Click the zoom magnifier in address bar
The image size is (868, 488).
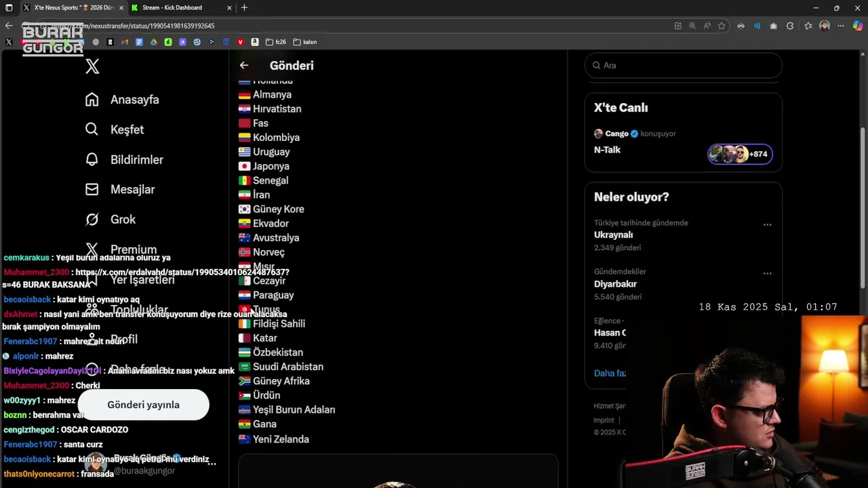click(692, 26)
